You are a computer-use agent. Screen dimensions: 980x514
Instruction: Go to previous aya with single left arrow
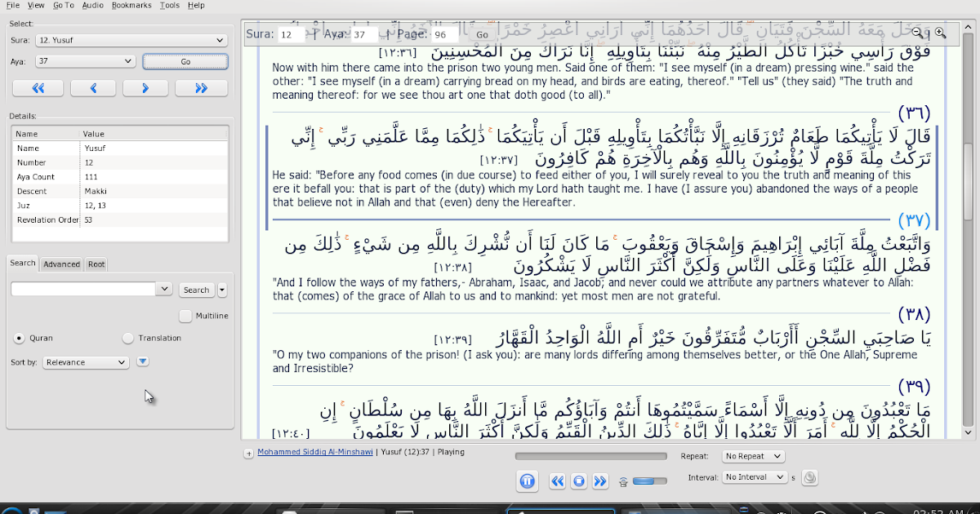[x=92, y=88]
